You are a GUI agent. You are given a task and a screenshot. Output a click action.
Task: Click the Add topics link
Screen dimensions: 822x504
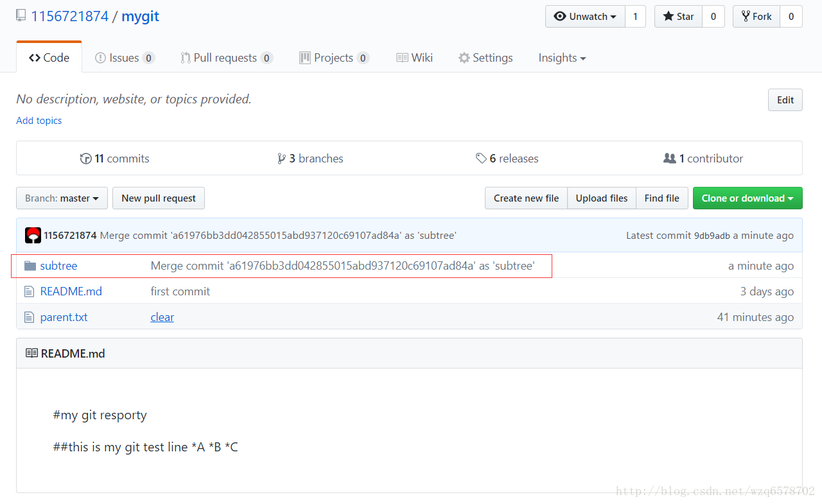coord(39,121)
